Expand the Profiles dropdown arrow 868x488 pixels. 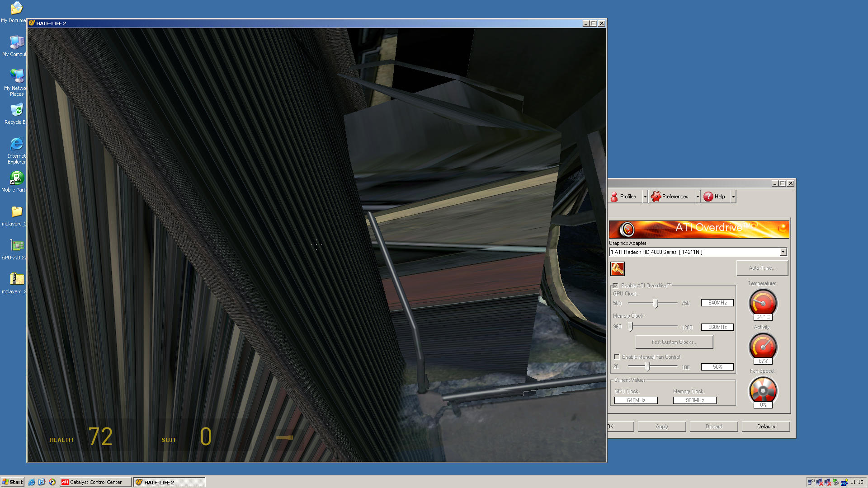[x=645, y=197]
